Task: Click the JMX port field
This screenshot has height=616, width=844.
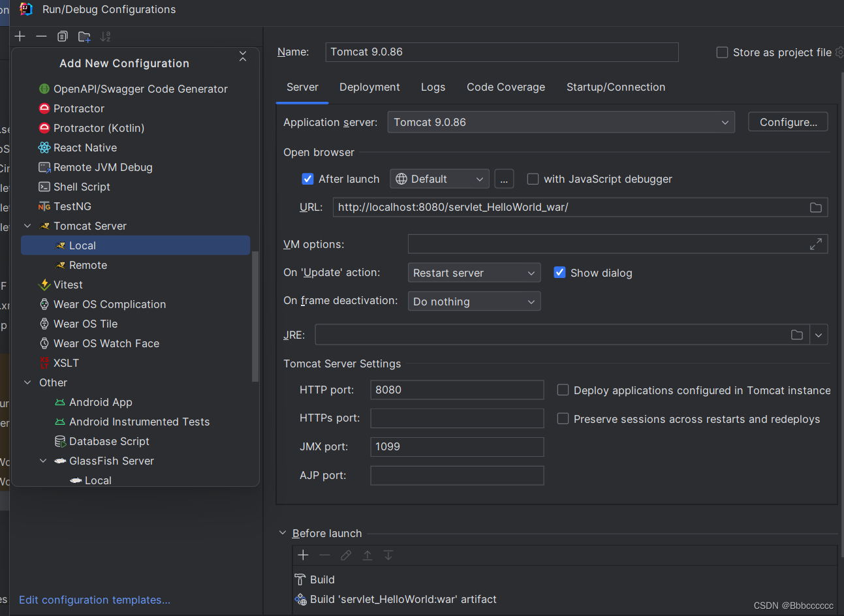Action: [457, 446]
